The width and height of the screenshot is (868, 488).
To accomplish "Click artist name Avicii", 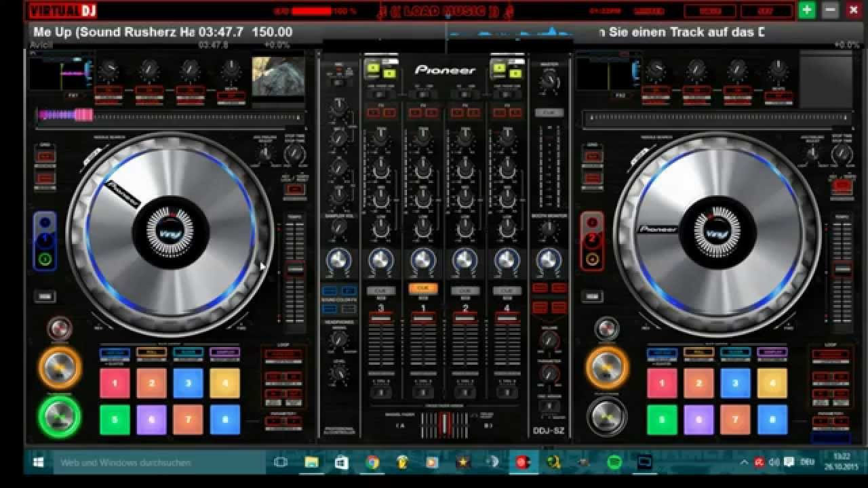I will coord(41,44).
